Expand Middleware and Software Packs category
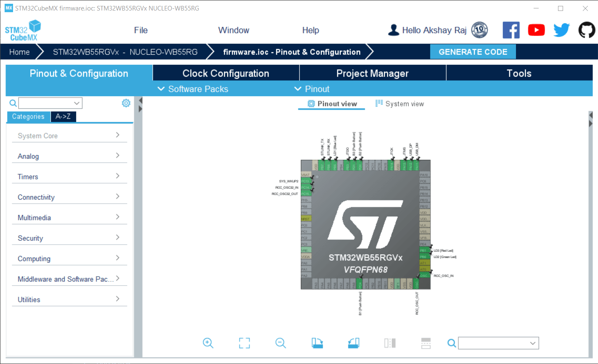The image size is (598, 364). (x=69, y=279)
